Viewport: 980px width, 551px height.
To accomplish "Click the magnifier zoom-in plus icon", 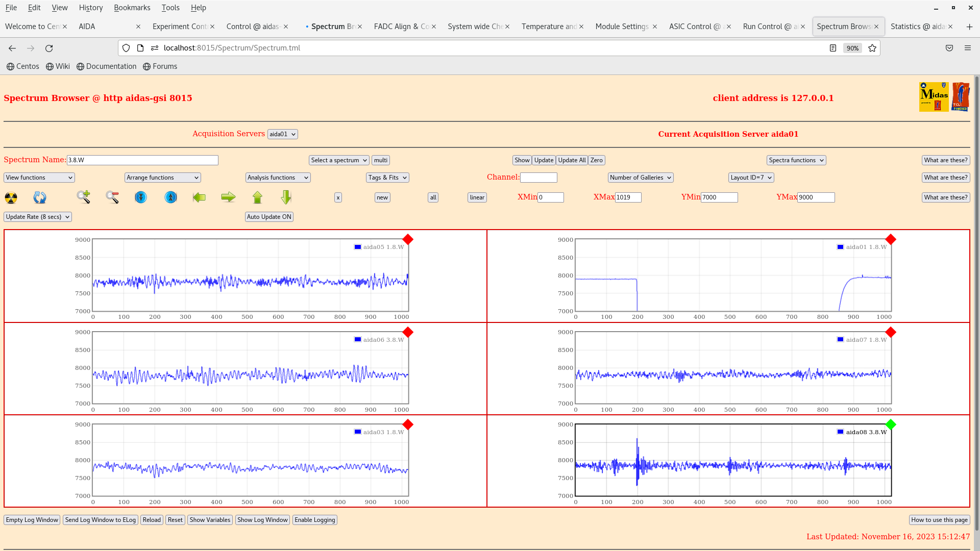I will click(83, 197).
